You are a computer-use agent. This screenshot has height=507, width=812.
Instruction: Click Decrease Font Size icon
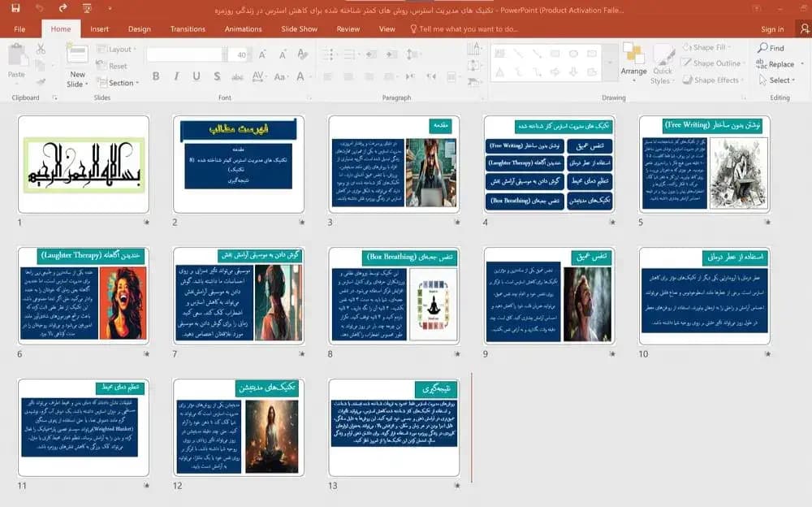tap(283, 54)
